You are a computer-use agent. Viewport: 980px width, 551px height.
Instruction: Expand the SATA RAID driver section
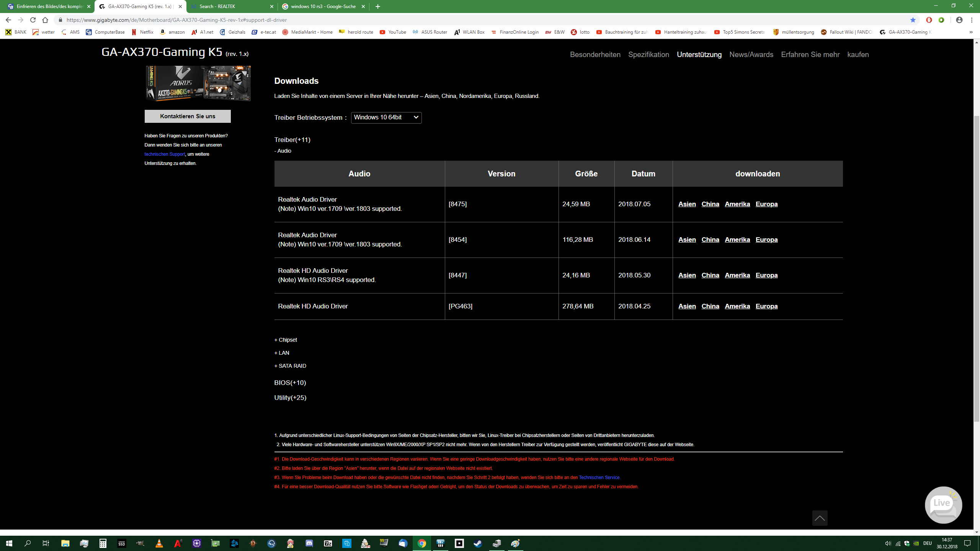pyautogui.click(x=290, y=366)
